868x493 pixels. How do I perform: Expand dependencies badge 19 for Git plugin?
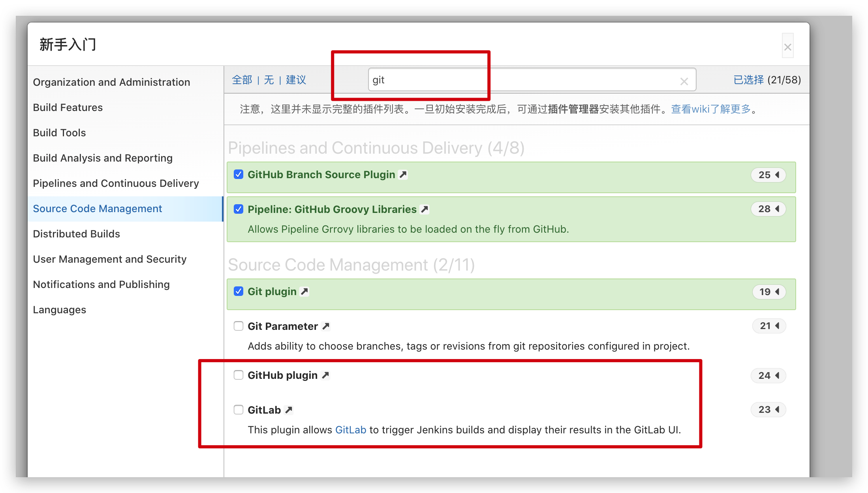pyautogui.click(x=769, y=292)
